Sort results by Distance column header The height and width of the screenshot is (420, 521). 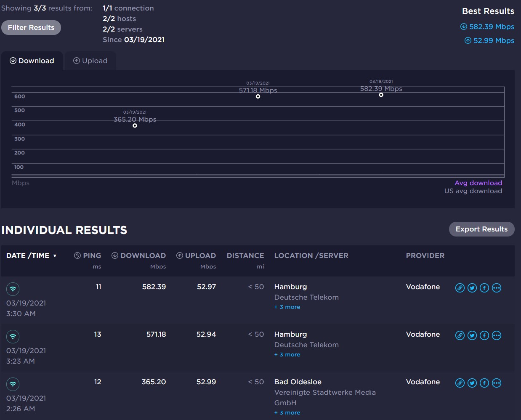pos(245,255)
